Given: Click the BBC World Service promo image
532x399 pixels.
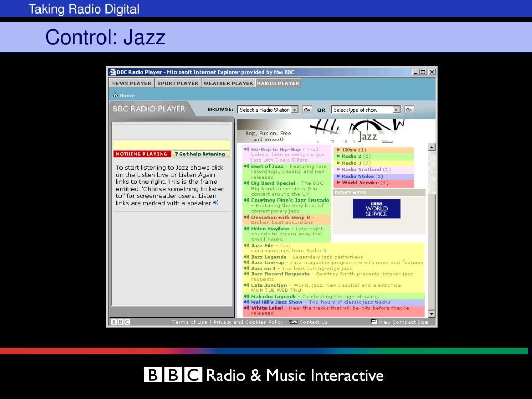Looking at the screenshot, I should (376, 209).
